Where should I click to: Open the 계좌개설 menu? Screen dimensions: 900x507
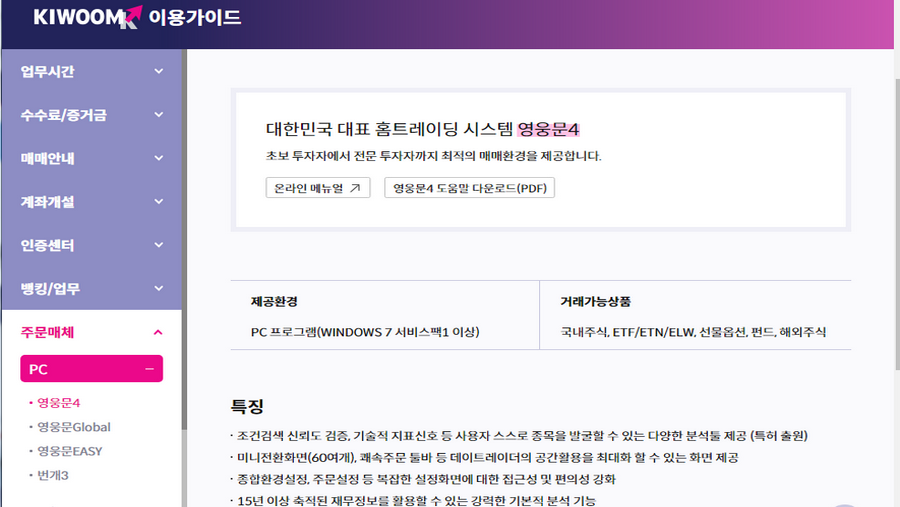(48, 202)
